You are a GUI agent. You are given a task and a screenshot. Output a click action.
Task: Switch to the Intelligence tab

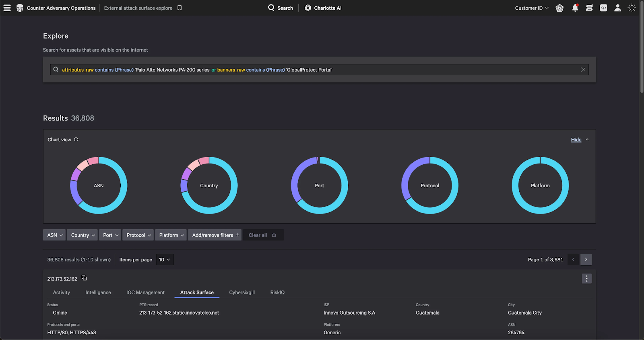coord(98,292)
